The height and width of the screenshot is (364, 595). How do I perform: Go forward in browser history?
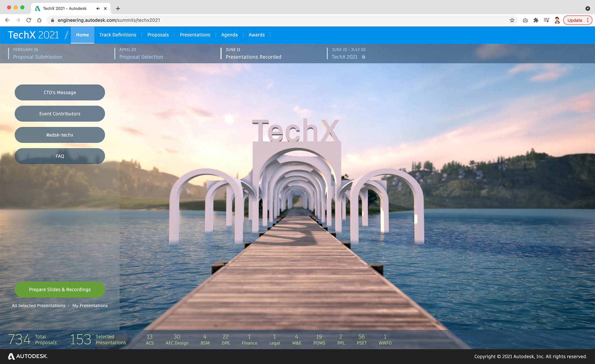point(18,20)
